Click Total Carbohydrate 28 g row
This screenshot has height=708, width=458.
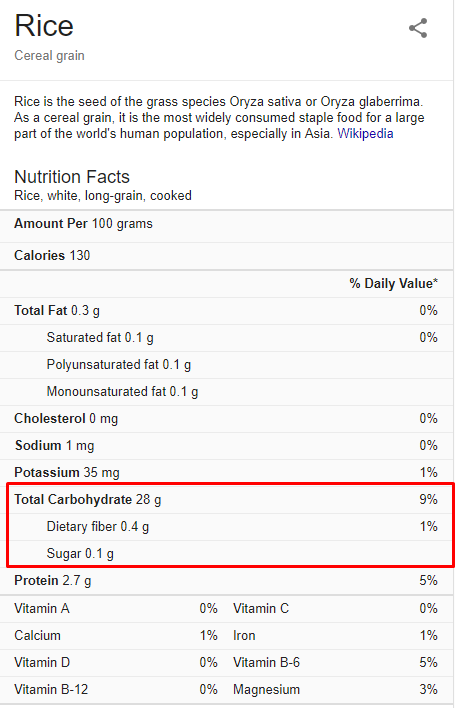coord(227,499)
